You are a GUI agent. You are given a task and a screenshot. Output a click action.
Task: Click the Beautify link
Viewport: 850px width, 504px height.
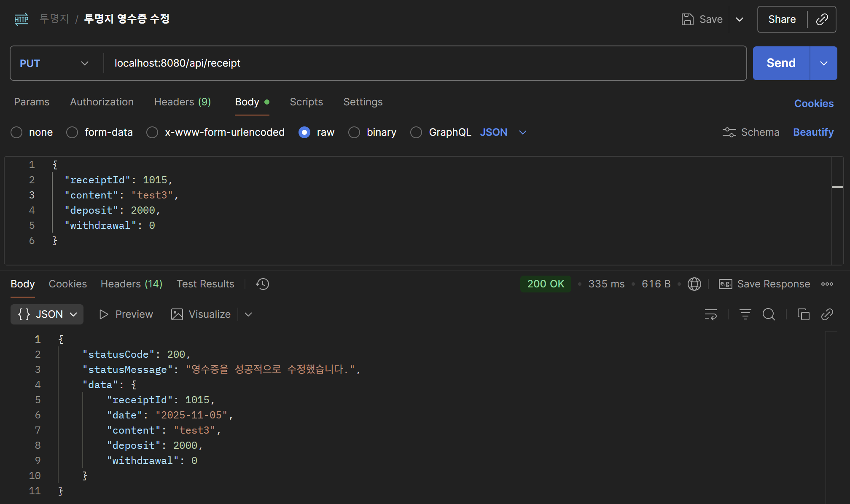pos(813,132)
